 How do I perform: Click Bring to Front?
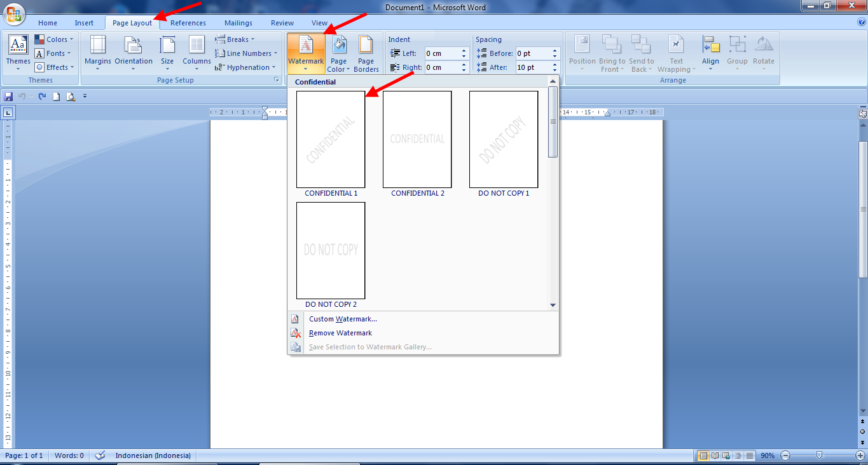point(612,53)
